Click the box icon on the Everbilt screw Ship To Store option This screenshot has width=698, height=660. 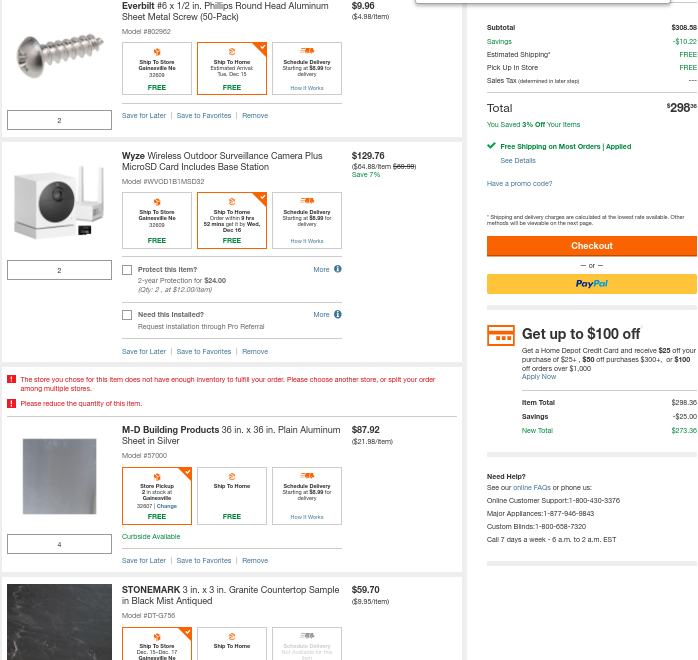[x=157, y=51]
